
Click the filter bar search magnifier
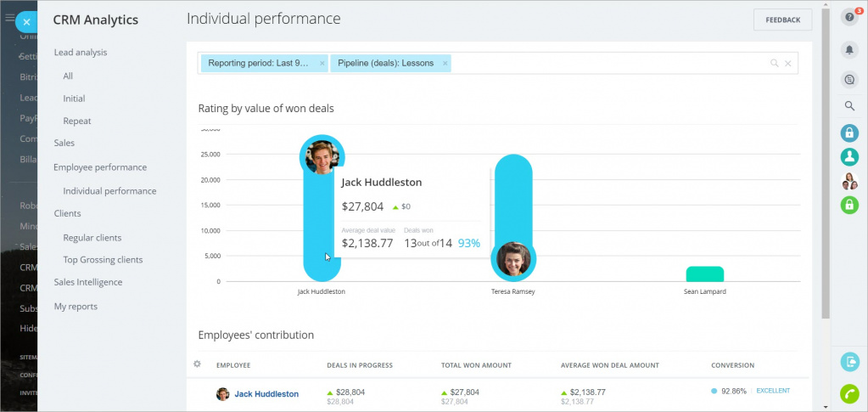[774, 64]
